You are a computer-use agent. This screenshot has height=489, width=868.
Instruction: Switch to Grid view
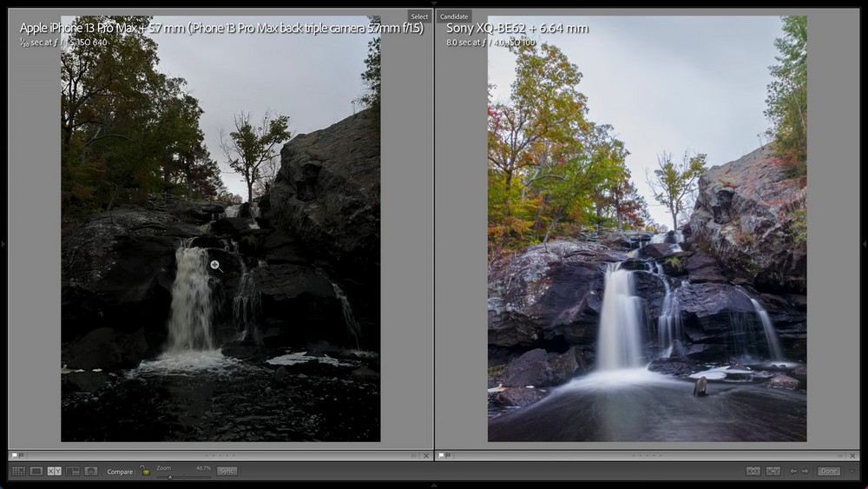point(18,471)
